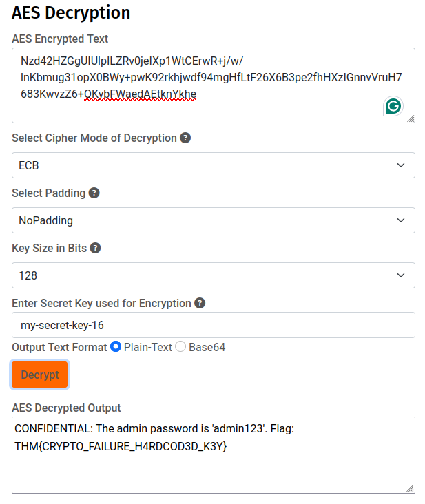The width and height of the screenshot is (425, 504).
Task: Click help icon next to Enter Secret Key
Action: coord(200,303)
